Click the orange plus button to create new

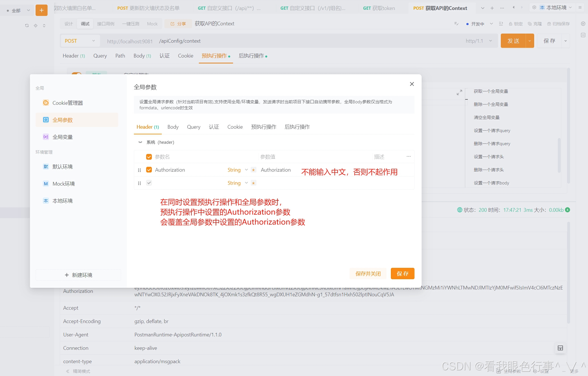click(x=42, y=10)
